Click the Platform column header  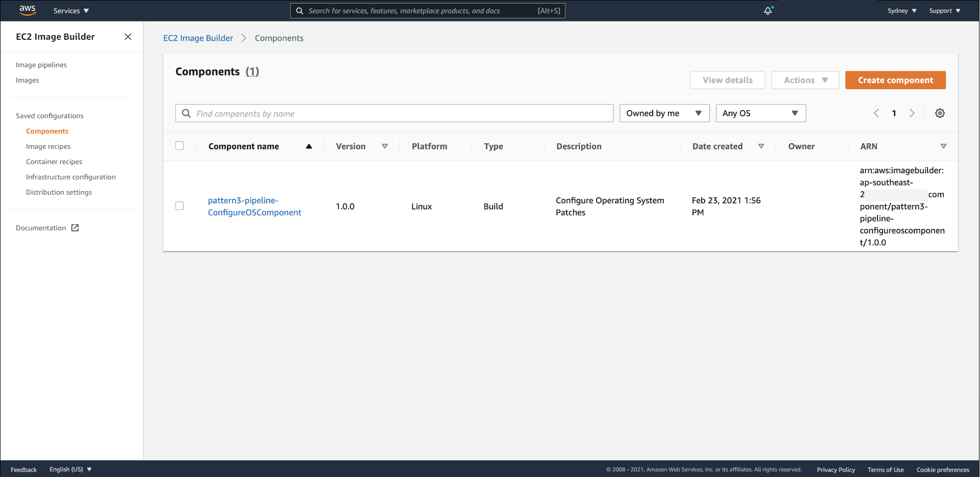pos(429,146)
